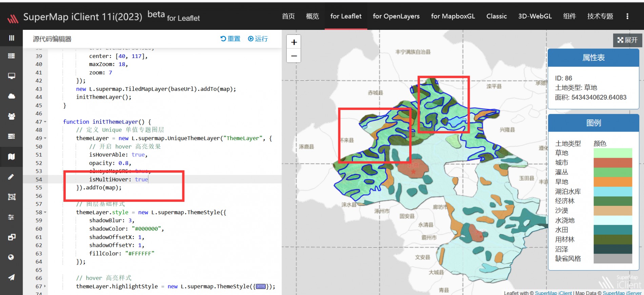Viewport: 644px width, 295px height.
Task: Expand folded code at line 67
Action: click(x=45, y=286)
